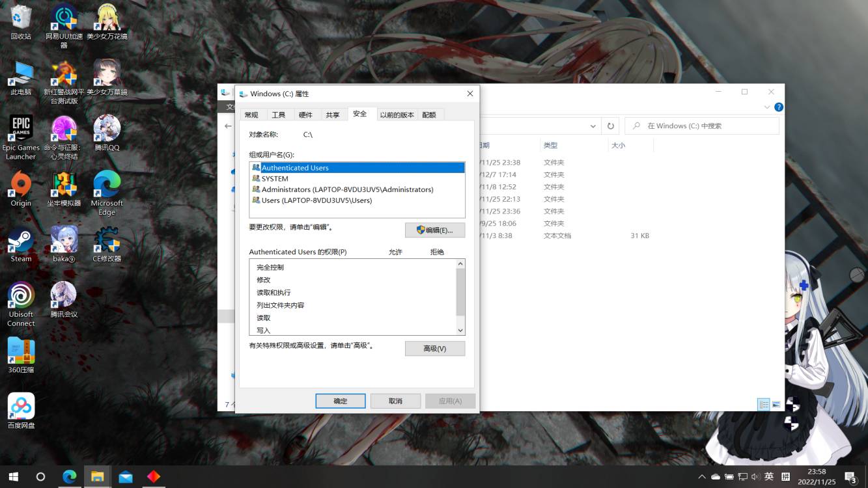868x488 pixels.
Task: Launch the 腾讯QQ desktop icon
Action: pyautogui.click(x=107, y=133)
